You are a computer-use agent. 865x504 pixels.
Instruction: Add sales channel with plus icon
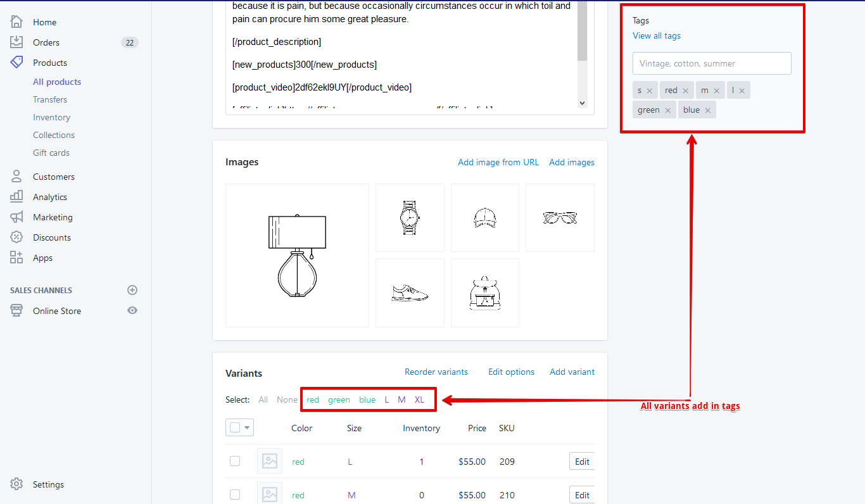point(132,290)
